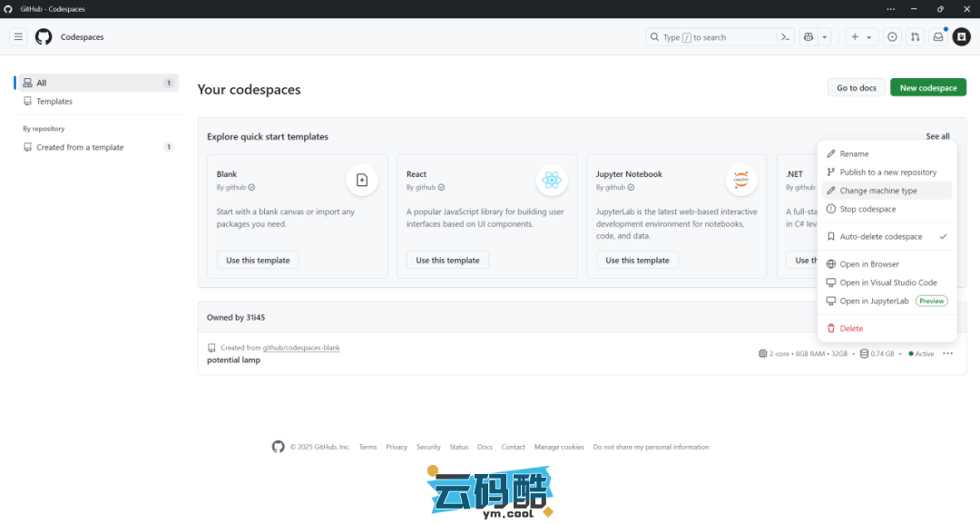
Task: Open the notifications inbox icon
Action: tap(938, 37)
